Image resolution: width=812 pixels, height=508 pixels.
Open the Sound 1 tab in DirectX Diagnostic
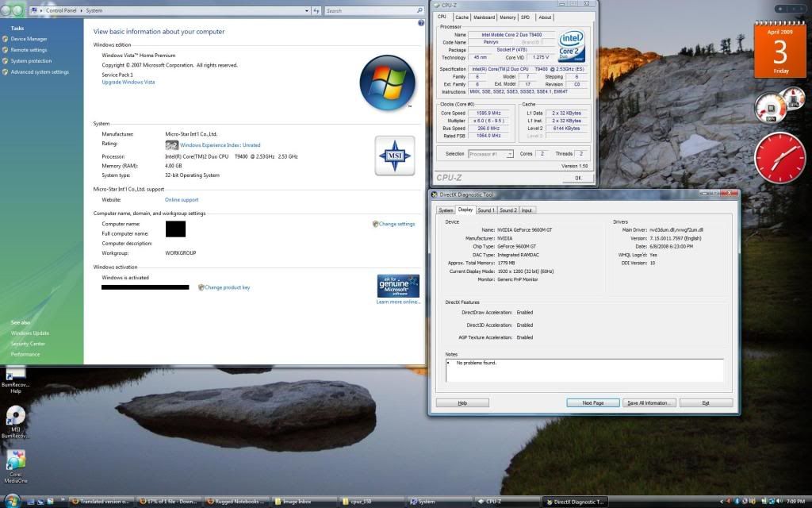(486, 210)
